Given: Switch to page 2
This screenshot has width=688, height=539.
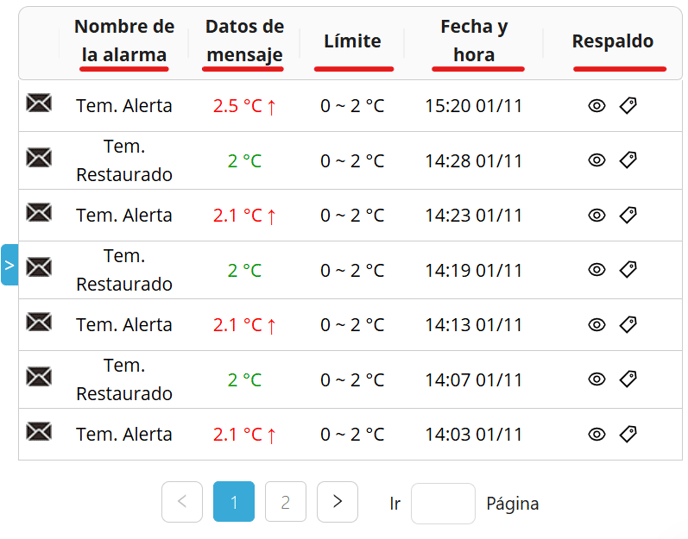Looking at the screenshot, I should tap(286, 502).
